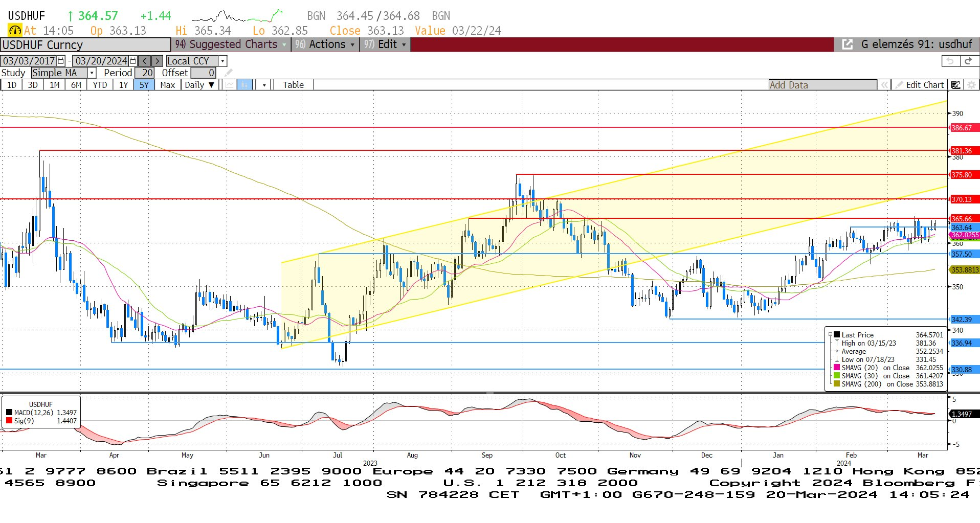Image resolution: width=980 pixels, height=523 pixels.
Task: Click the 1.3497 MACD value label
Action: tap(964, 414)
